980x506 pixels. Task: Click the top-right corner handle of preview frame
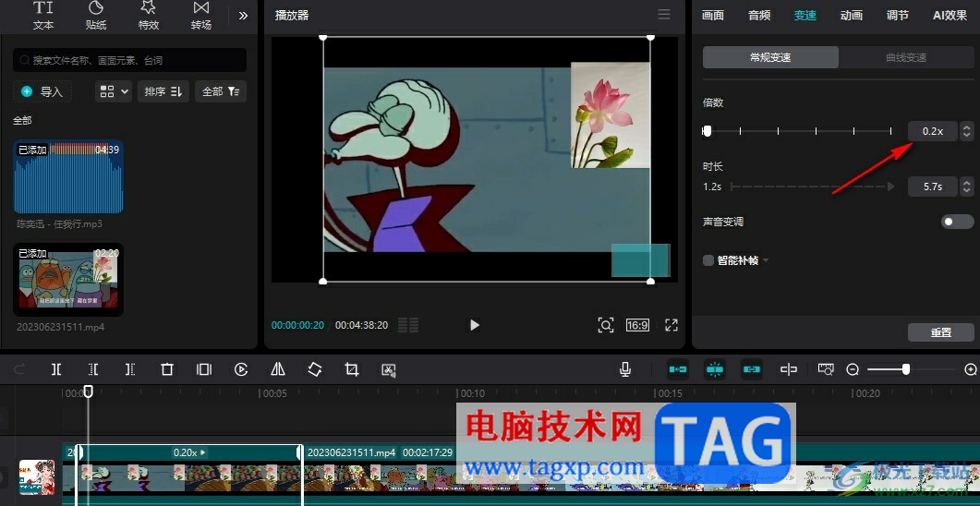(650, 38)
